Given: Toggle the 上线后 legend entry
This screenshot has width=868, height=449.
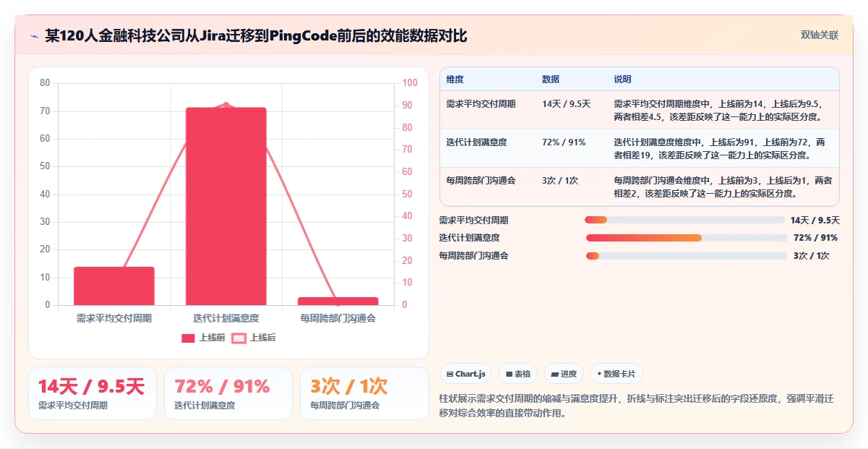Looking at the screenshot, I should point(254,338).
